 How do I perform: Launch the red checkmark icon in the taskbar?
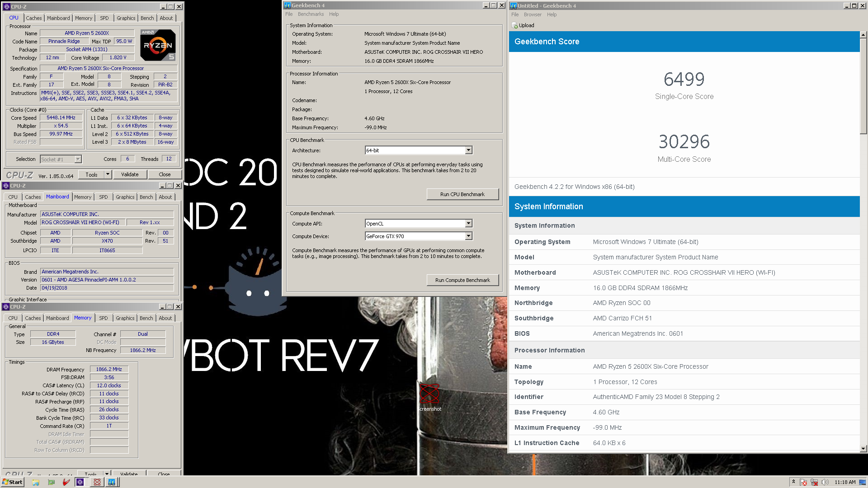click(x=66, y=482)
